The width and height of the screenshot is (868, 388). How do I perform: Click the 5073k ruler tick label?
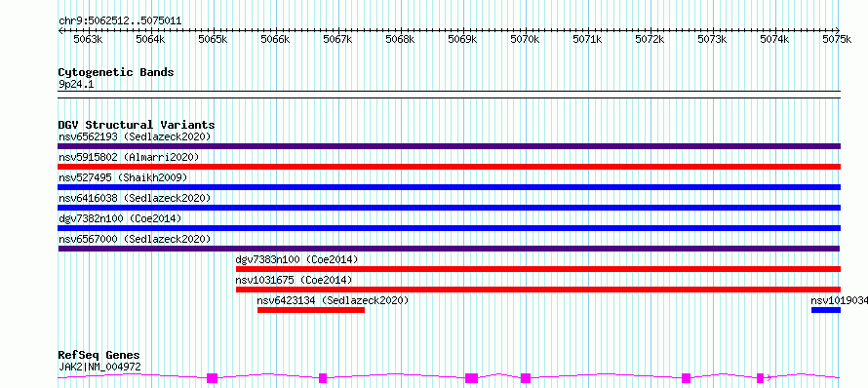tap(713, 39)
